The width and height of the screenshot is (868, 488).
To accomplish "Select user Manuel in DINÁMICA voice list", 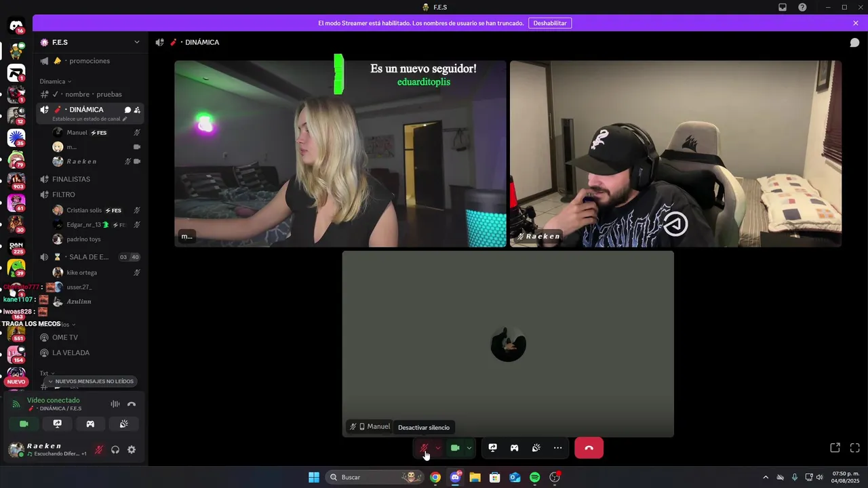I will click(97, 133).
